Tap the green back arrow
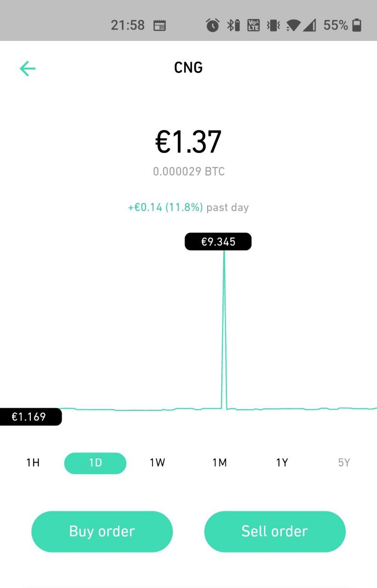 (x=28, y=68)
